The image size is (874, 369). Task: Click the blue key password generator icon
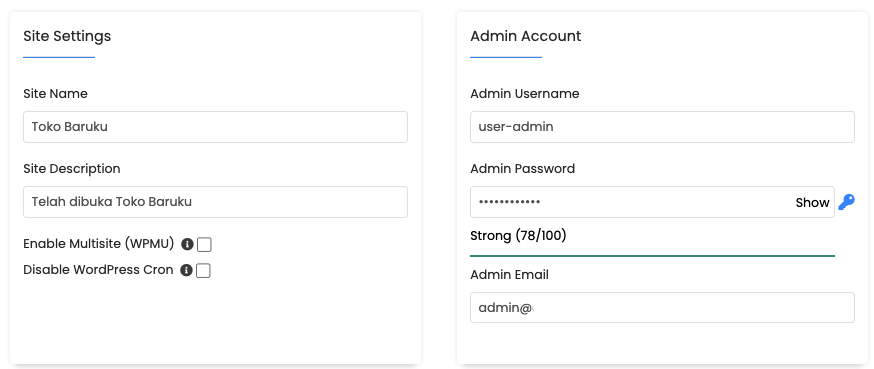point(846,202)
